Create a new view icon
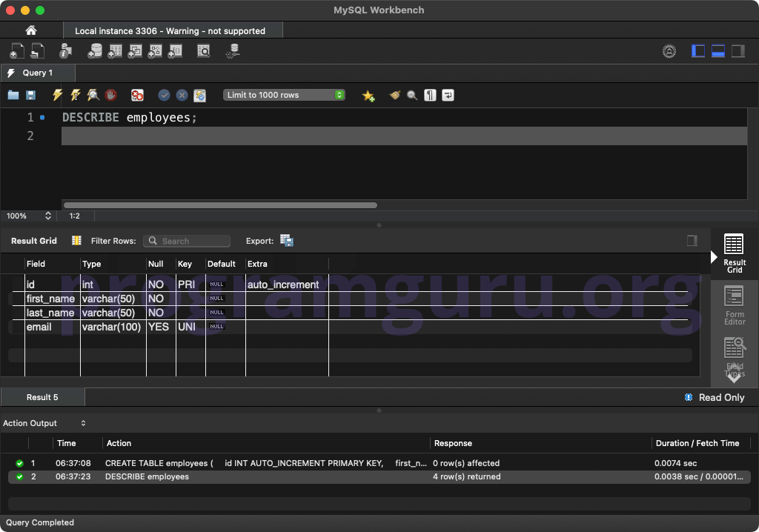The height and width of the screenshot is (532, 759). tap(135, 51)
